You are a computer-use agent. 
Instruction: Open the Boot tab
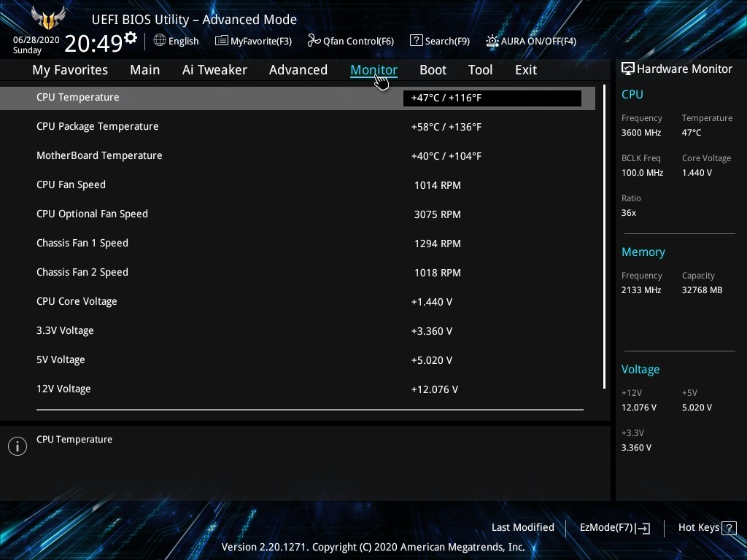(x=433, y=70)
